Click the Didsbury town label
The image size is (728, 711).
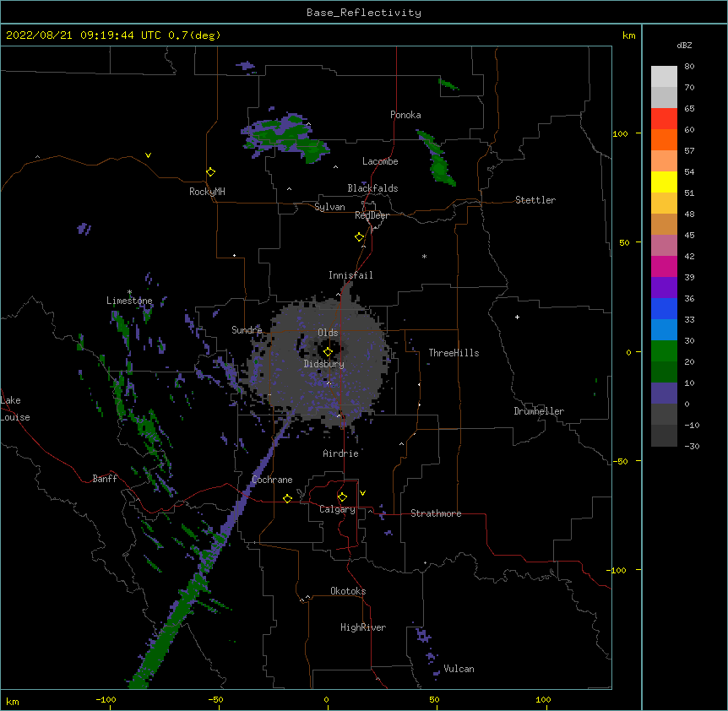[324, 364]
